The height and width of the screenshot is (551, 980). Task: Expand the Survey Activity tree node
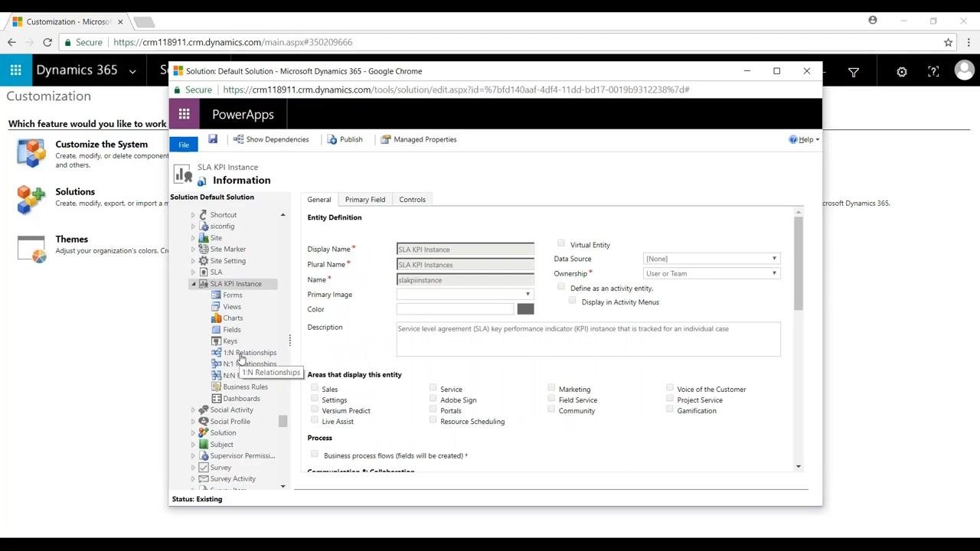(193, 479)
